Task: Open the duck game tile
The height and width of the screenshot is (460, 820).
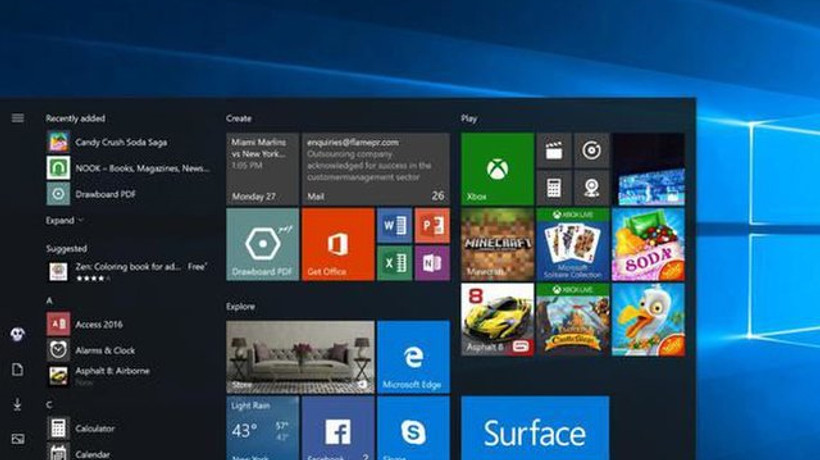Action: (x=648, y=319)
